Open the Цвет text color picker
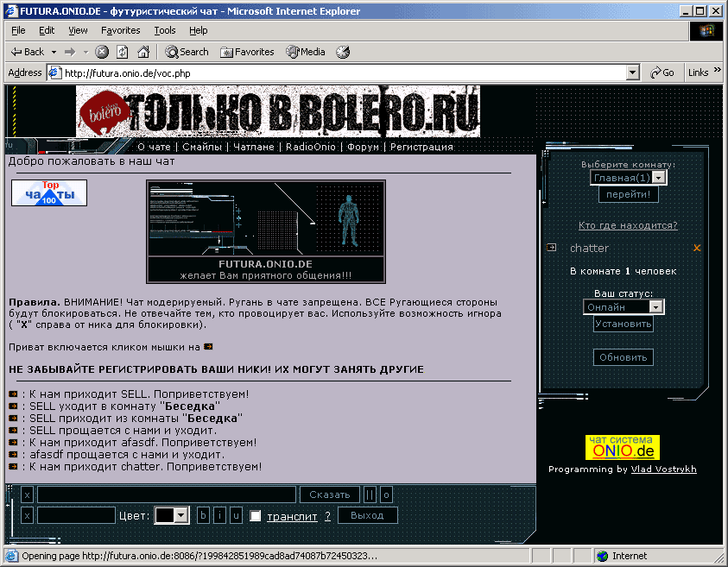Screen dimensions: 728x567 click(x=172, y=515)
